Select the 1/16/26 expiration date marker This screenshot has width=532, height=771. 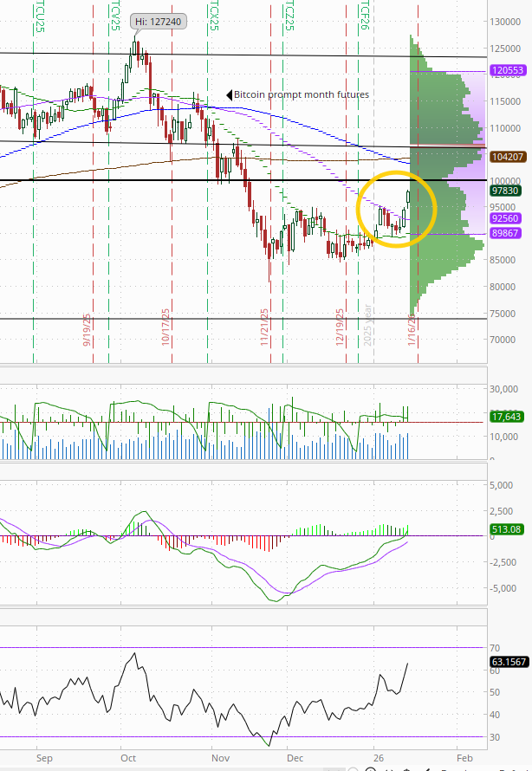[x=412, y=329]
